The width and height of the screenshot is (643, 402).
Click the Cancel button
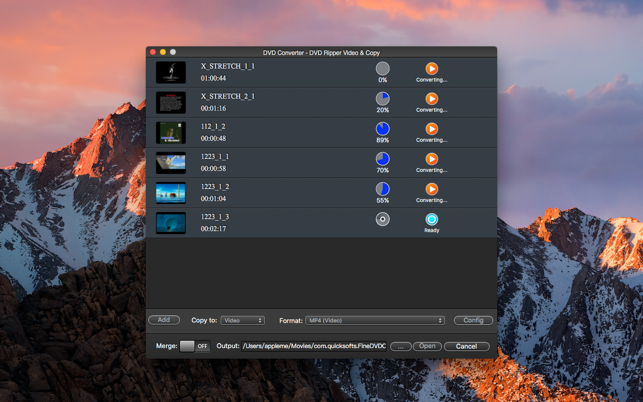467,346
